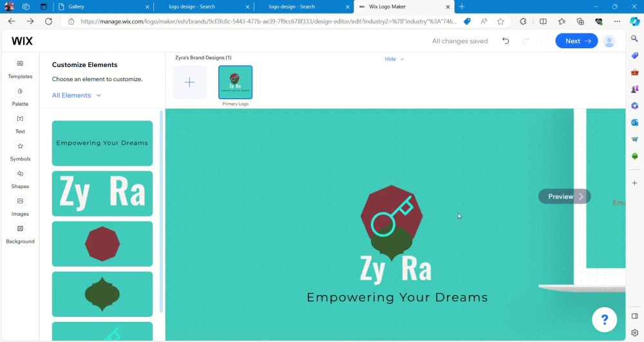Click read aloud icon in address bar
The width and height of the screenshot is (644, 342).
[x=484, y=21]
